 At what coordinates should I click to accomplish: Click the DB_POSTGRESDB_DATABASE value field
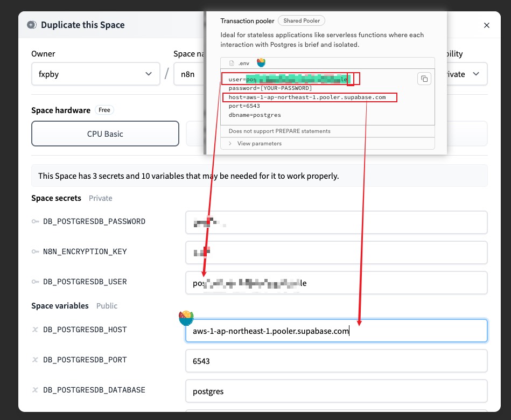pos(336,391)
